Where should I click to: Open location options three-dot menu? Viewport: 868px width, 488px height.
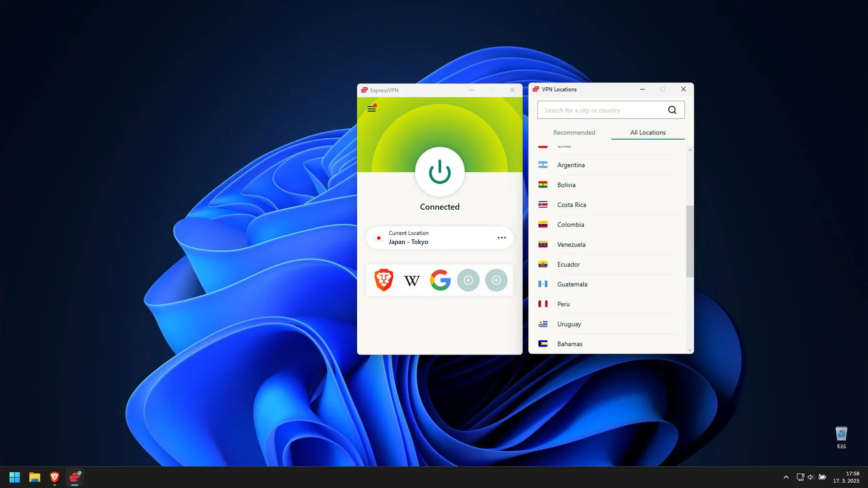click(x=501, y=238)
